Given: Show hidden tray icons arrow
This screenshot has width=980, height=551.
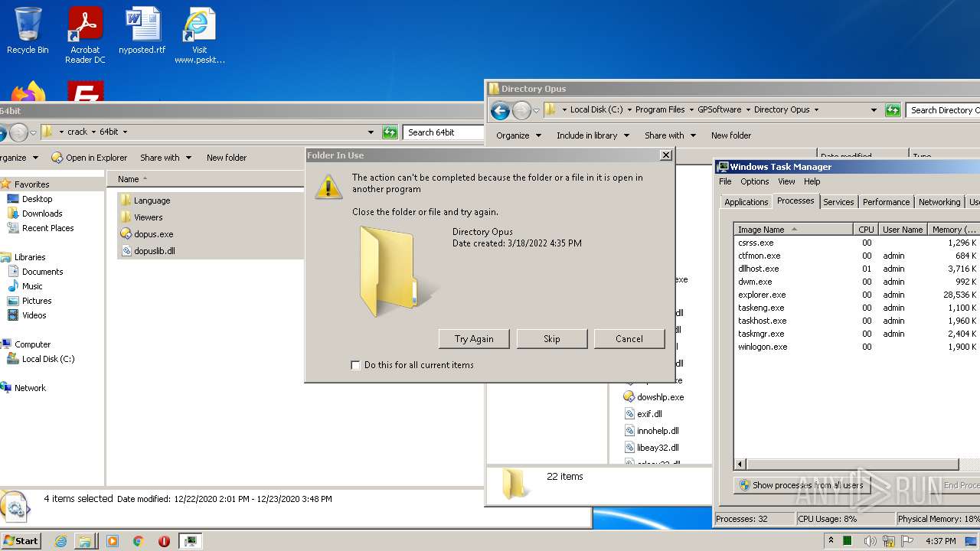Looking at the screenshot, I should click(831, 540).
